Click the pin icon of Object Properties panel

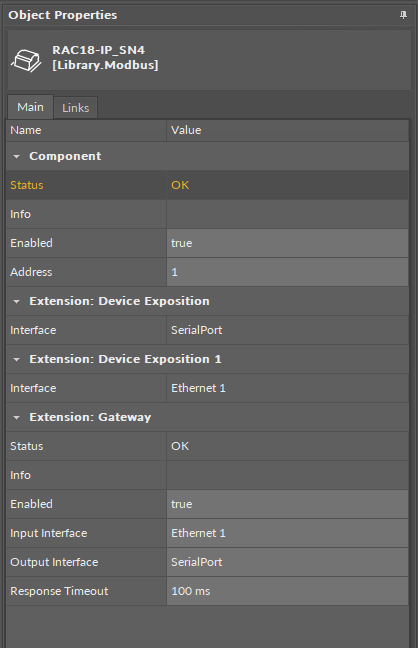point(403,15)
